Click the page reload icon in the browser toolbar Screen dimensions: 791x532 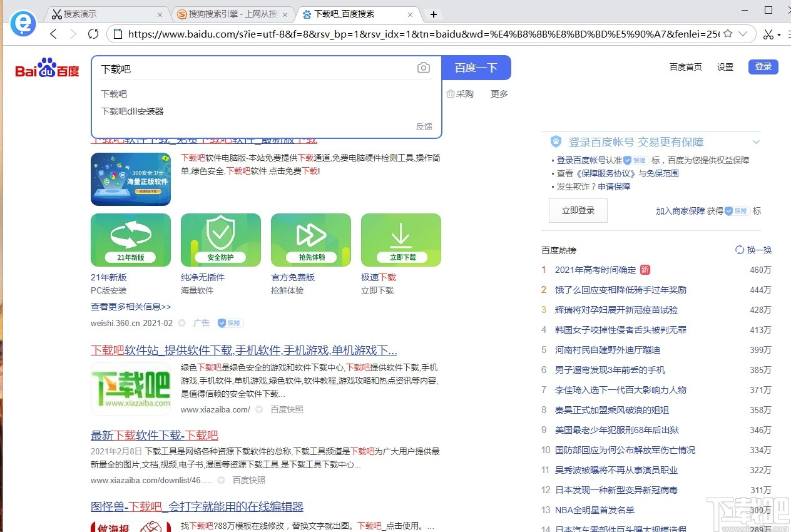tap(93, 35)
